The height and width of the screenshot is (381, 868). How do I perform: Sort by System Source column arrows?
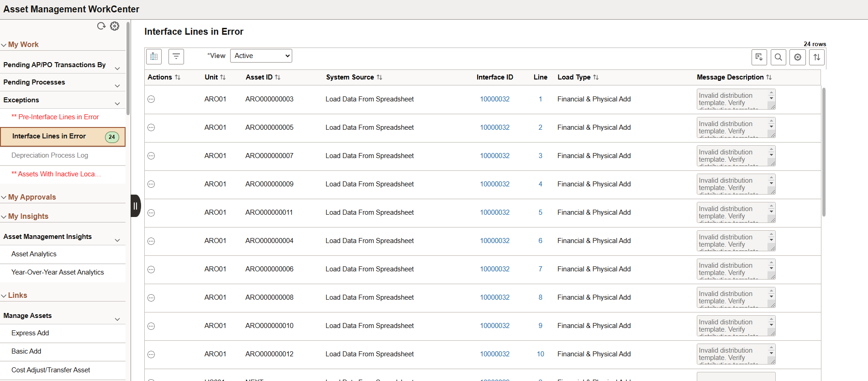379,77
